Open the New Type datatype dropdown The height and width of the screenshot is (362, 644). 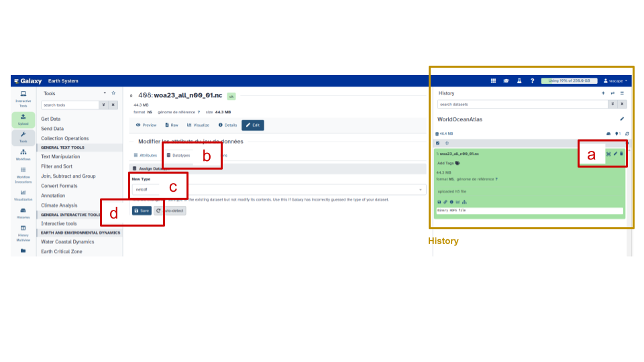coord(278,190)
